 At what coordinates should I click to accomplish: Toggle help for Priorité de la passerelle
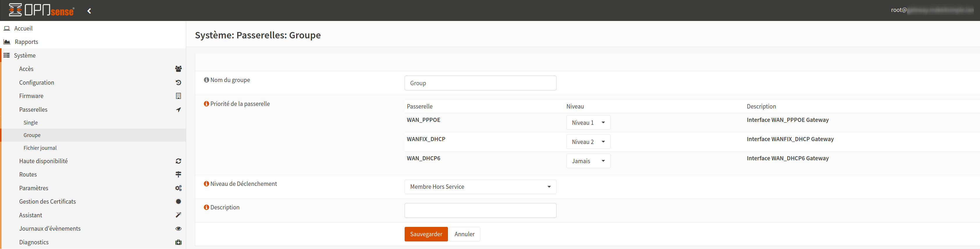coord(206,104)
